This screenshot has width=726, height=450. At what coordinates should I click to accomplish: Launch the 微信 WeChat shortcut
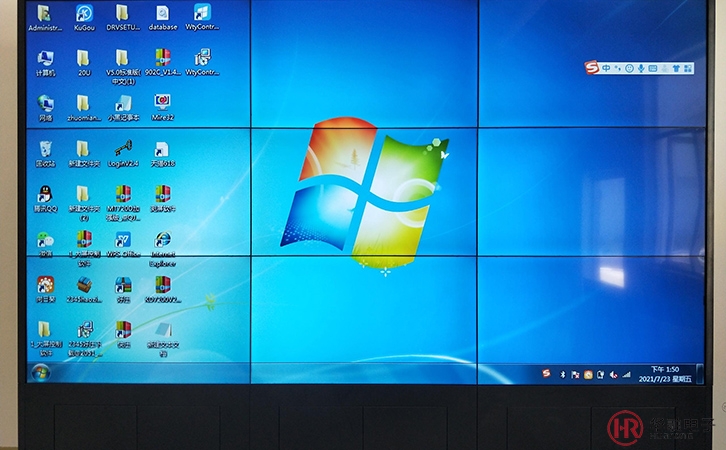(45, 244)
